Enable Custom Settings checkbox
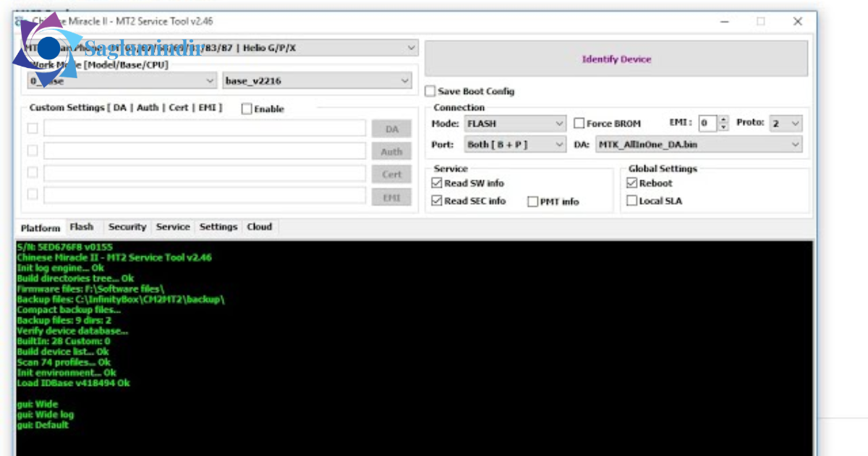The height and width of the screenshot is (456, 868). coord(247,109)
